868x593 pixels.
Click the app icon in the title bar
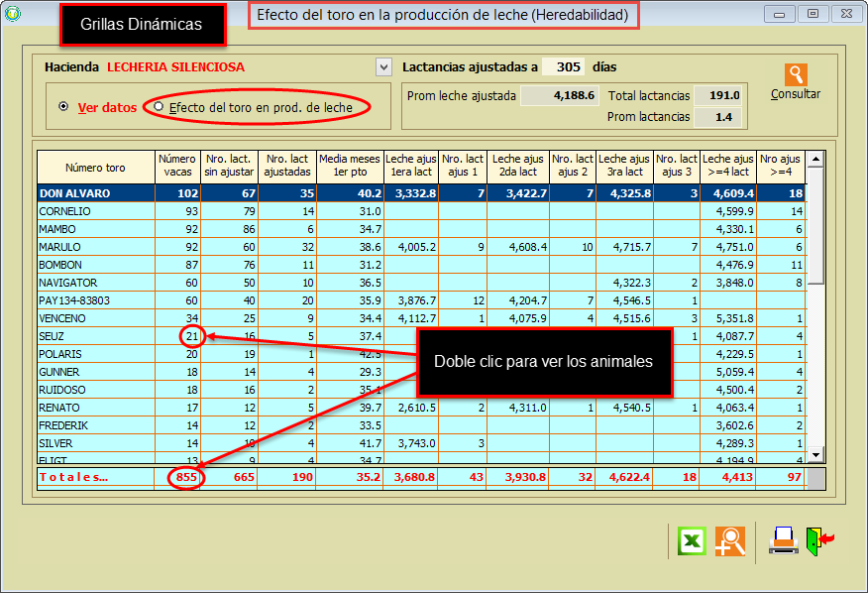click(x=13, y=13)
